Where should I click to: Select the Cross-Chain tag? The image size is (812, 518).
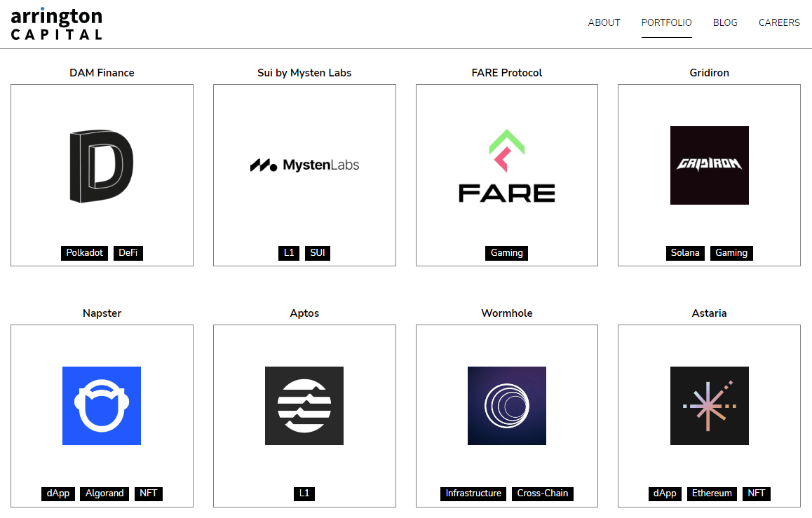542,493
